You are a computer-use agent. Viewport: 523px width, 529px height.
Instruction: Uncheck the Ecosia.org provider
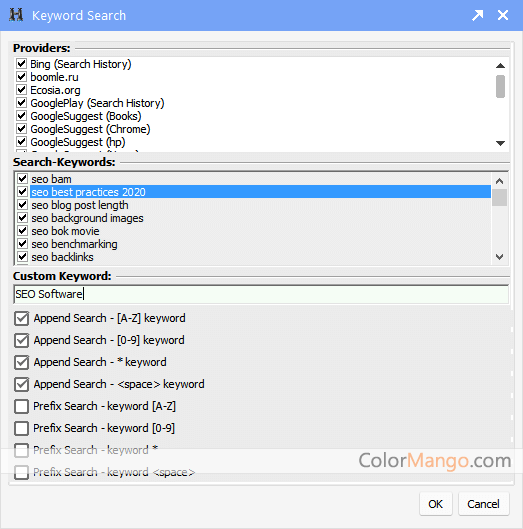tap(22, 90)
